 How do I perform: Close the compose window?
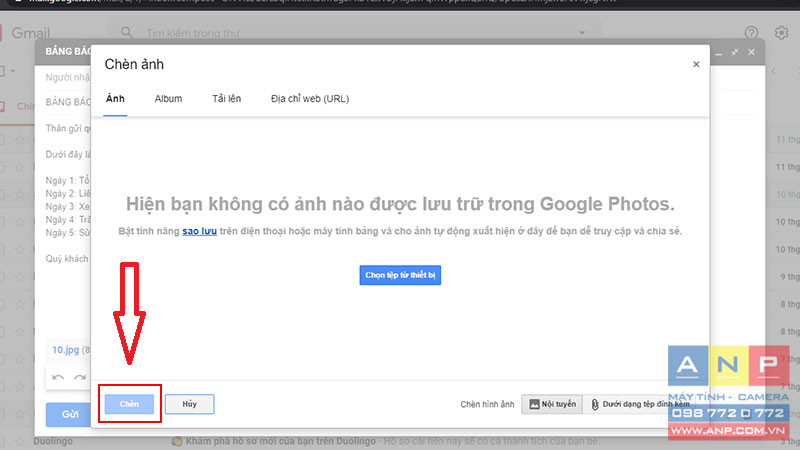(x=751, y=52)
